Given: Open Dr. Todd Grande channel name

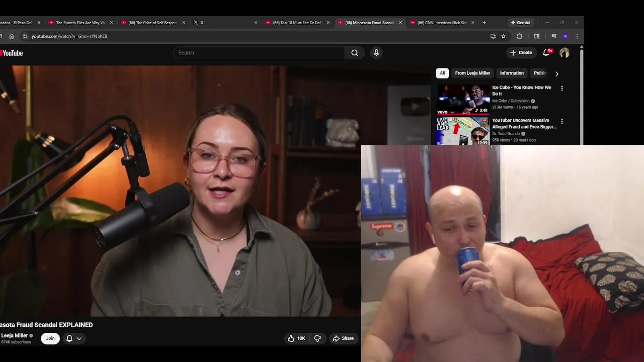Looking at the screenshot, I should [x=506, y=134].
